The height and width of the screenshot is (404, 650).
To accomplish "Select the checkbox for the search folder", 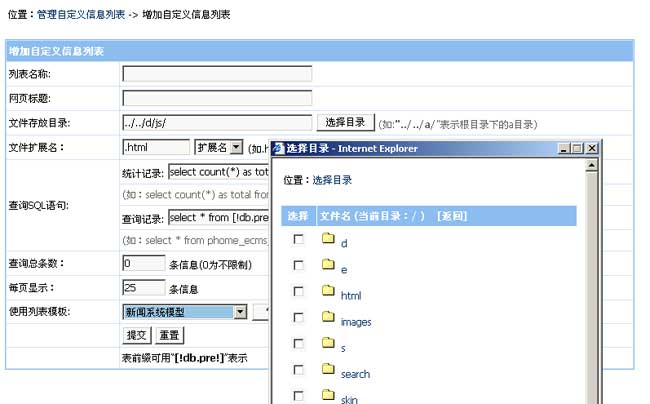I will click(x=297, y=371).
